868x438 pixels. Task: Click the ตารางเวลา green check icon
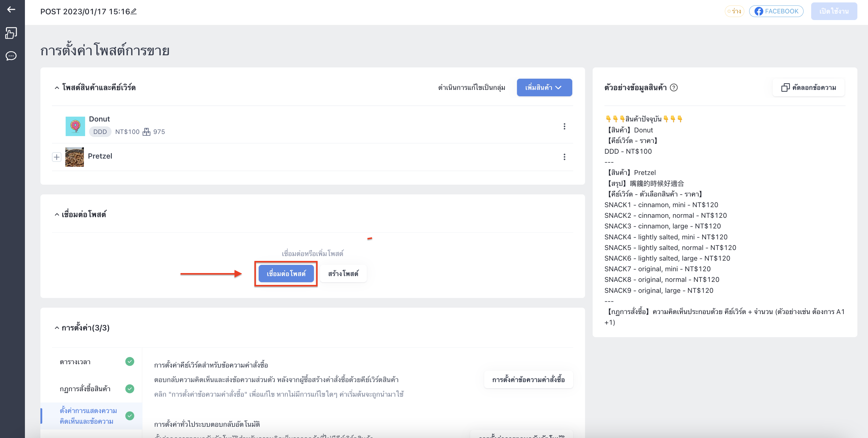tap(130, 361)
